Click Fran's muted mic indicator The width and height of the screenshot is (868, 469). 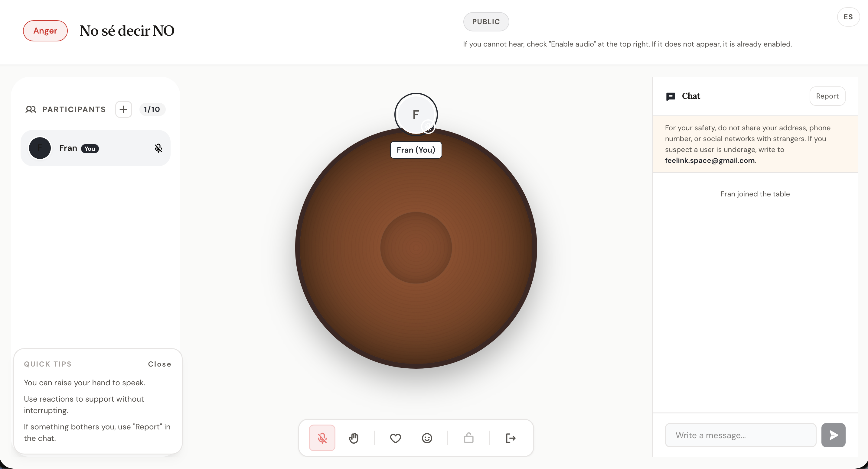coord(158,148)
